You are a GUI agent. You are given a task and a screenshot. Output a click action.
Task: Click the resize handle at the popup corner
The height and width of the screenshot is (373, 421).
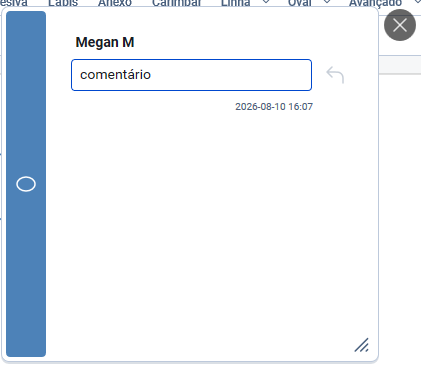click(361, 345)
